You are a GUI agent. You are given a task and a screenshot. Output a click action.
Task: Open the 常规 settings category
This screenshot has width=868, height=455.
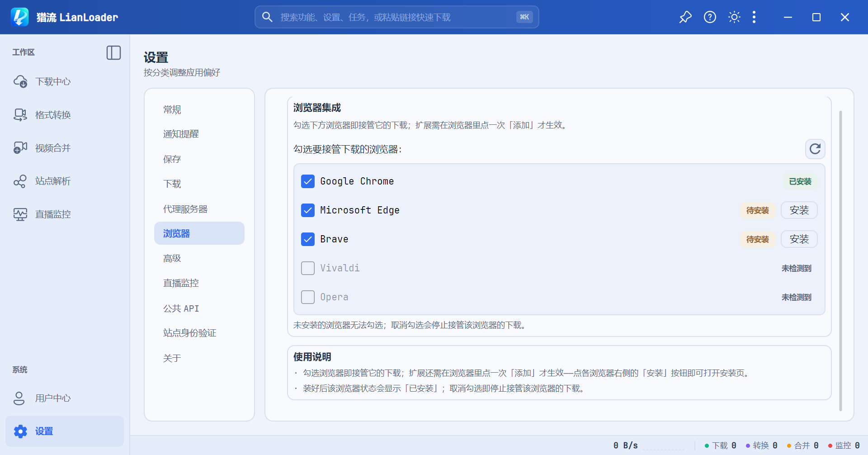199,109
